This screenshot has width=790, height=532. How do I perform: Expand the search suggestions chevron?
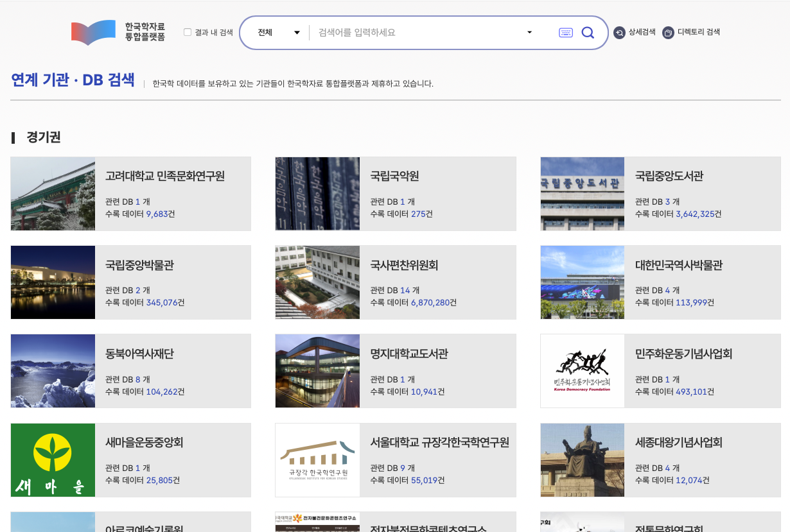point(529,32)
